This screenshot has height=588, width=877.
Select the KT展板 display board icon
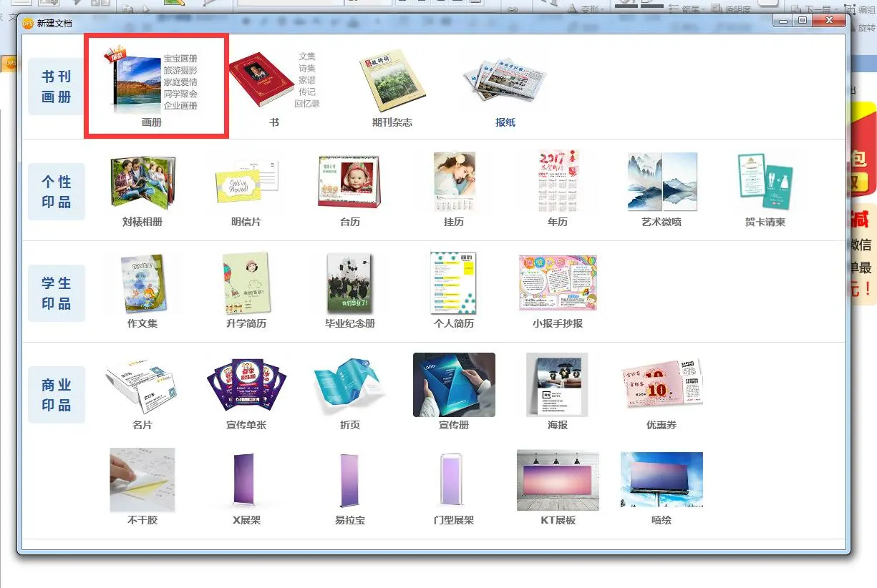point(558,480)
